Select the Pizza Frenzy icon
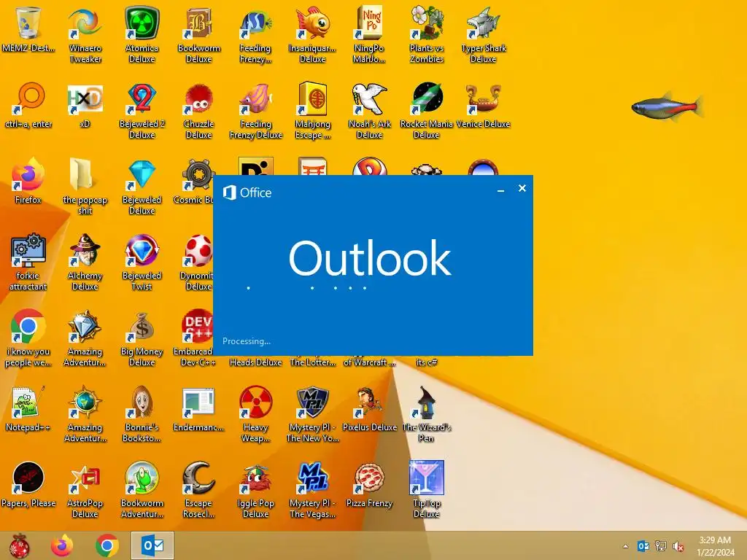Screen dimensions: 747x560 [369, 478]
